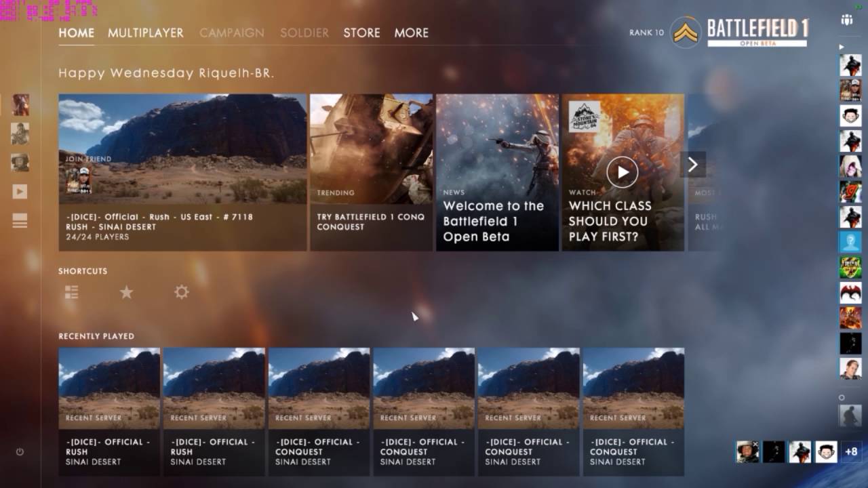Select the red winged bat friend avatar
The width and height of the screenshot is (868, 488).
pyautogui.click(x=850, y=293)
